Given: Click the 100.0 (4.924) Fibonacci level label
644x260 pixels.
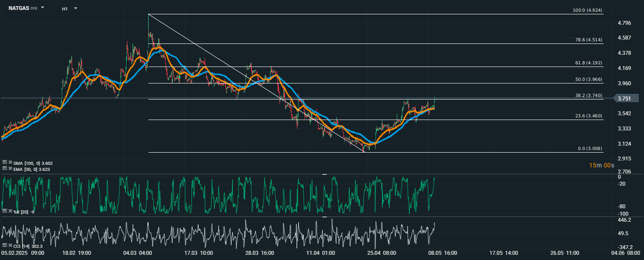Looking at the screenshot, I should pyautogui.click(x=588, y=10).
